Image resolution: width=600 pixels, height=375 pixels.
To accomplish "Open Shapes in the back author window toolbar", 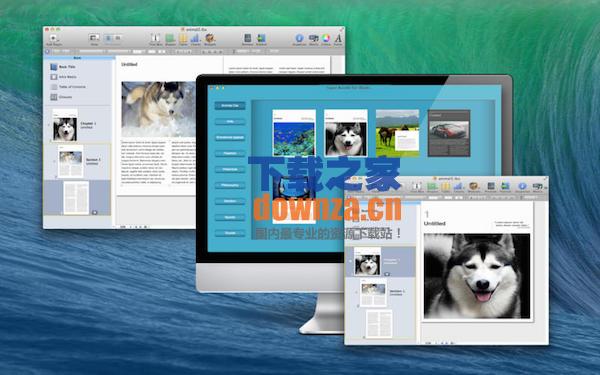I will point(170,38).
